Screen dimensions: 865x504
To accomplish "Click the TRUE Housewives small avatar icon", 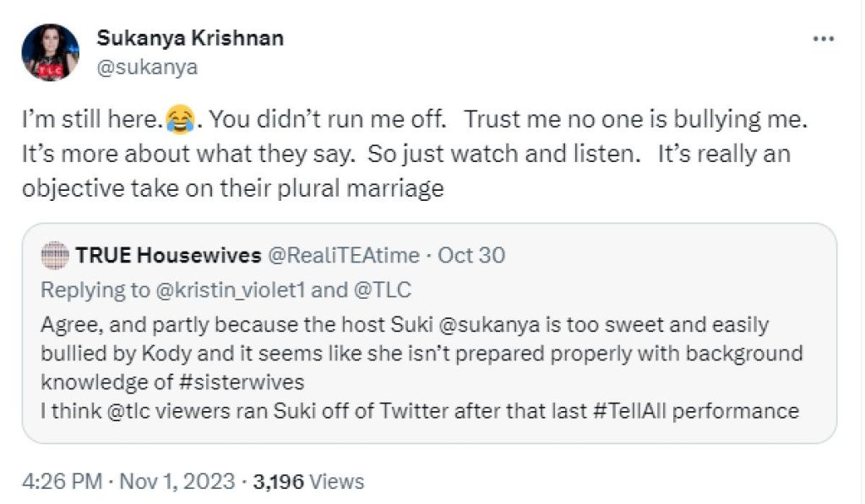I will coord(55,255).
